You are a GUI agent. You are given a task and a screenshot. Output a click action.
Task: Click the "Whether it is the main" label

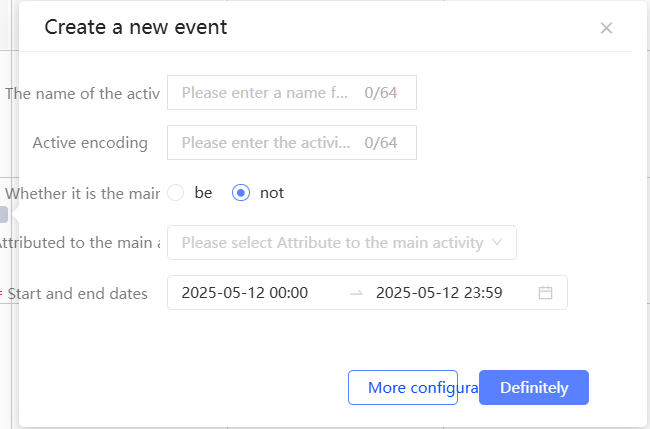click(82, 193)
